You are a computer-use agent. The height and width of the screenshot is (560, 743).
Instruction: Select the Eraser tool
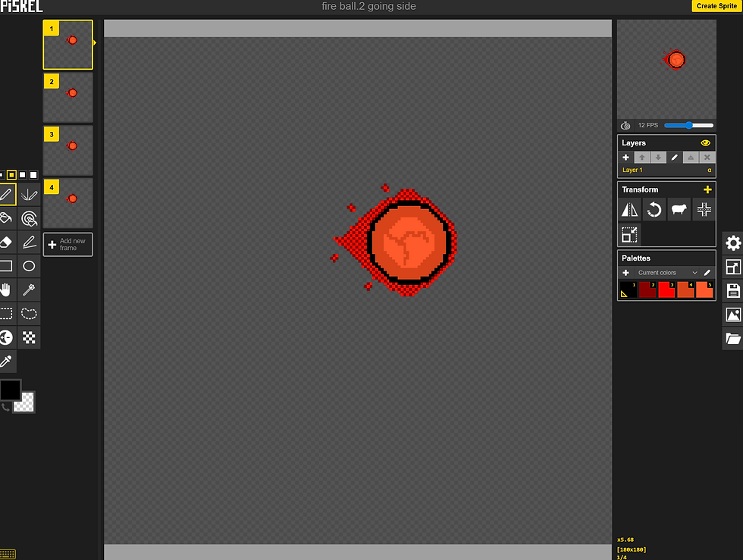tap(7, 242)
